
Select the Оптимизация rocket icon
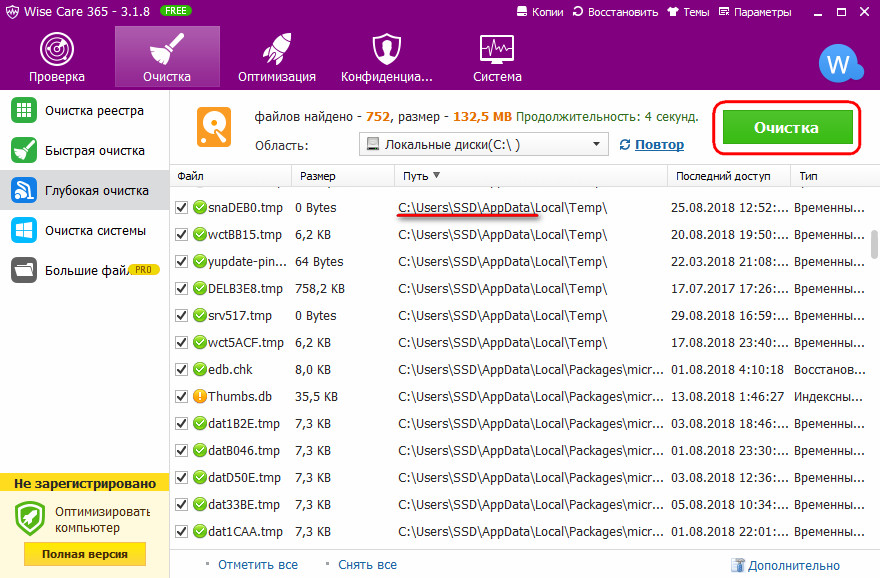click(x=276, y=50)
